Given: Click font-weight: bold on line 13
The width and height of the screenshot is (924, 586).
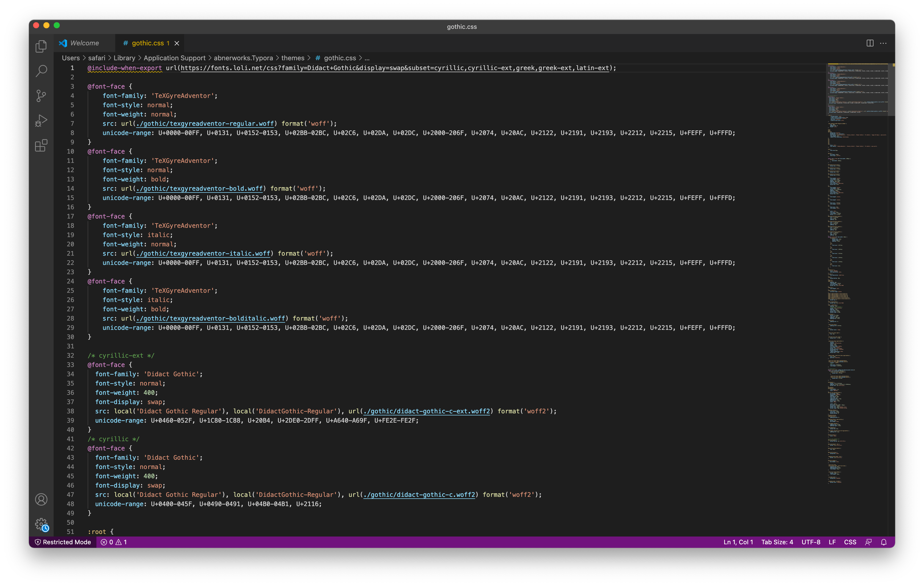Looking at the screenshot, I should [x=136, y=179].
